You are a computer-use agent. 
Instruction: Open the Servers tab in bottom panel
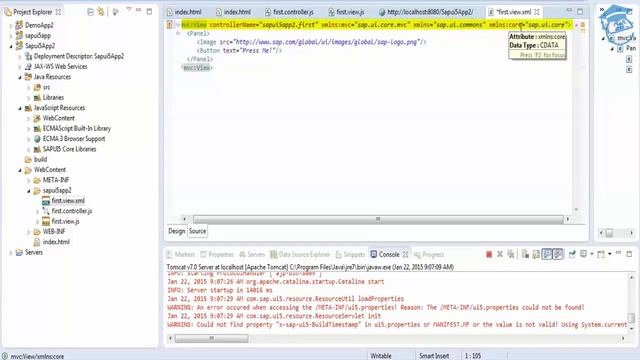(x=252, y=254)
